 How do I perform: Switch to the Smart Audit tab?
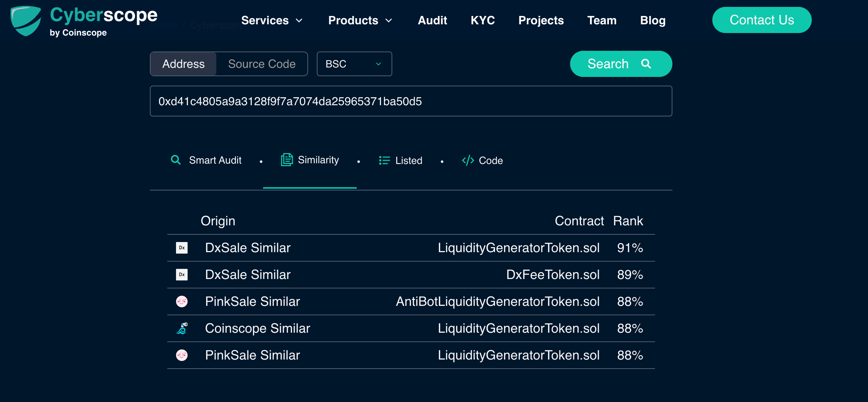(x=206, y=160)
